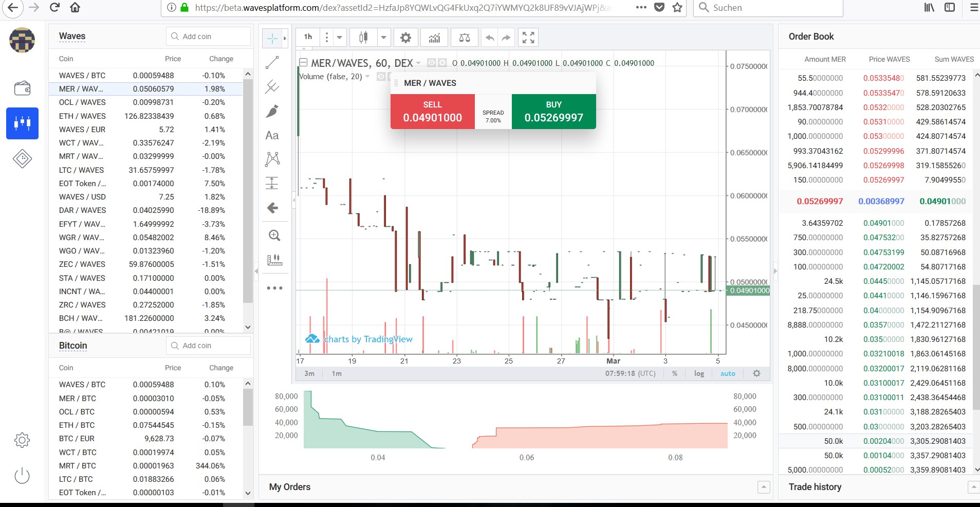Select the XABCD pattern tool
The width and height of the screenshot is (980, 507).
coord(272,159)
